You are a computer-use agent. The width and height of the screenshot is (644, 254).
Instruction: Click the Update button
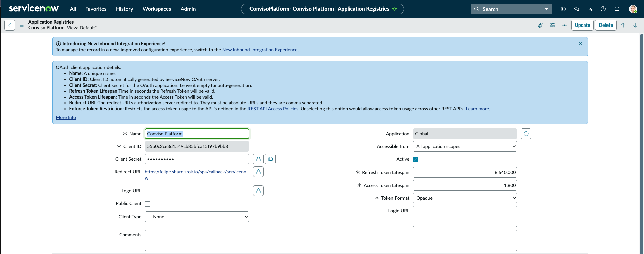[x=582, y=25]
